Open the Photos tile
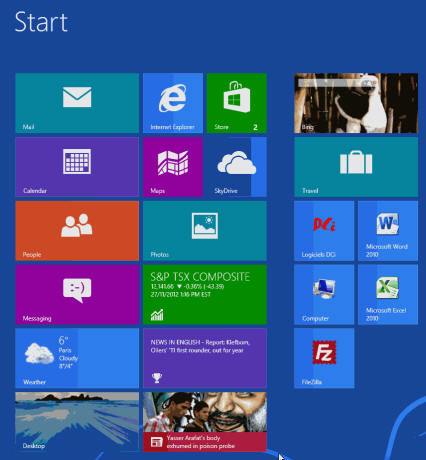426x460 pixels. point(205,231)
